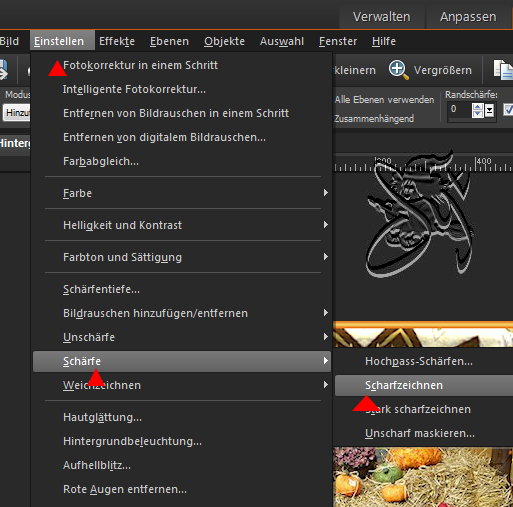
Task: Open the Modus dropdown showing Hinzu
Action: click(16, 113)
